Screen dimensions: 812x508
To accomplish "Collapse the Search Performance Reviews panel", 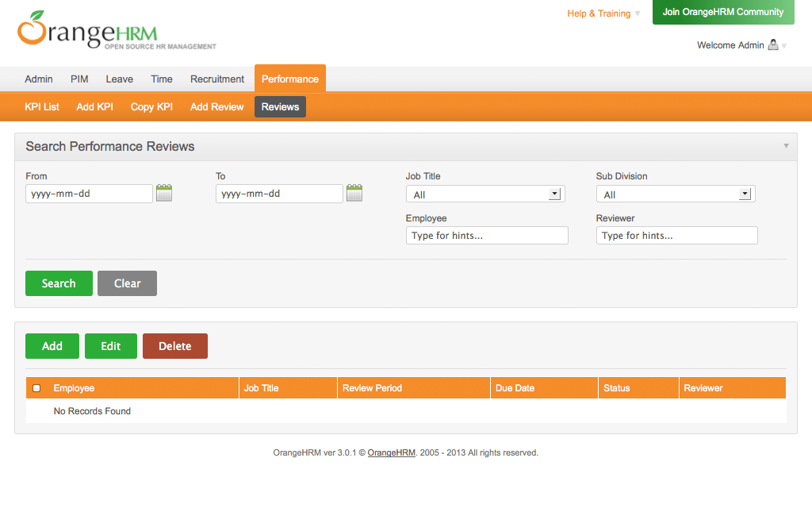I will pos(786,146).
